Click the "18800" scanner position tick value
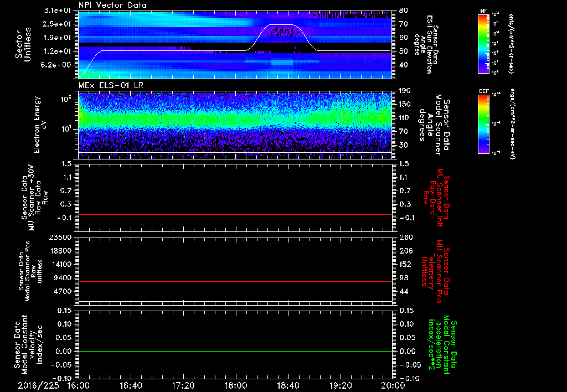Viewport: 567px width, 392px height. [61, 251]
